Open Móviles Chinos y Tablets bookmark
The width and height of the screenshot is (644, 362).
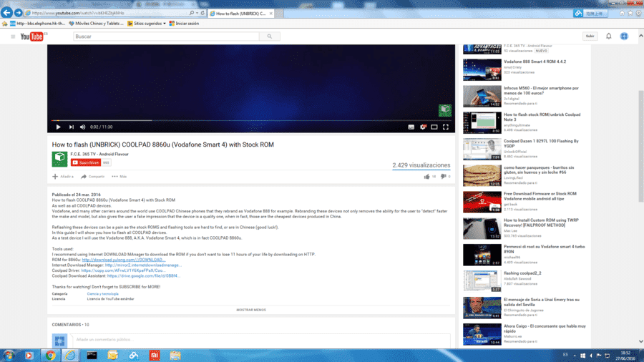[x=96, y=24]
